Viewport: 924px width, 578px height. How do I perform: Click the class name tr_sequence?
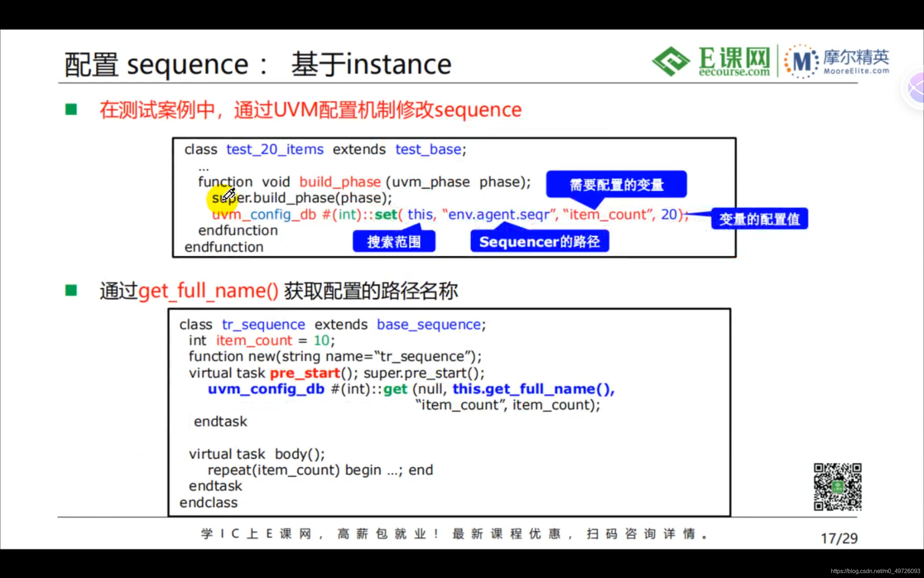(263, 324)
